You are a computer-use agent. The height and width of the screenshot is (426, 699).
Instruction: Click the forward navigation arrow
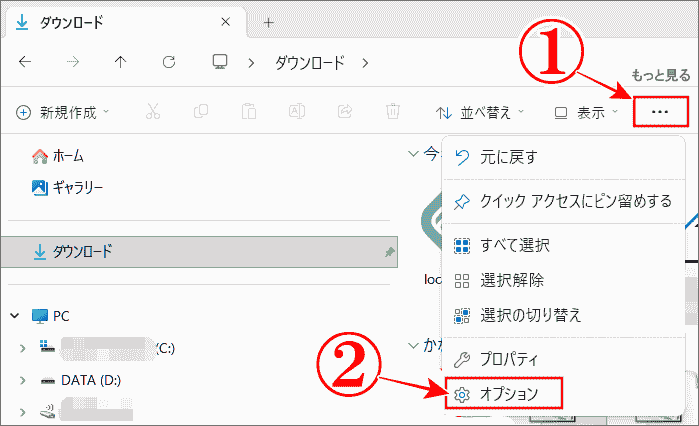(x=73, y=62)
